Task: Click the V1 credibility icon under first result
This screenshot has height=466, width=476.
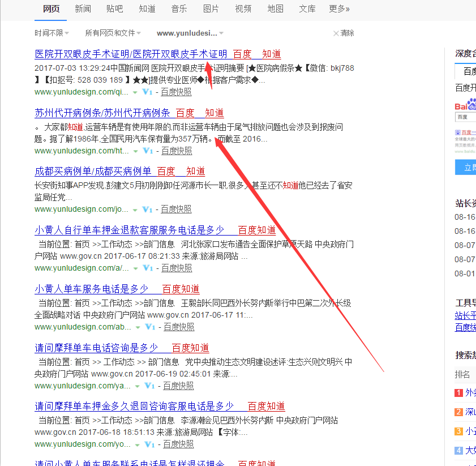Action: 147,92
